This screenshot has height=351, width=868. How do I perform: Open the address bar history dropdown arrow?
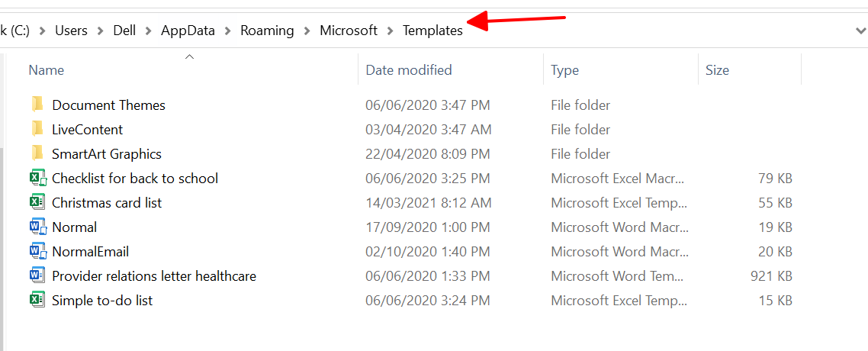click(860, 31)
